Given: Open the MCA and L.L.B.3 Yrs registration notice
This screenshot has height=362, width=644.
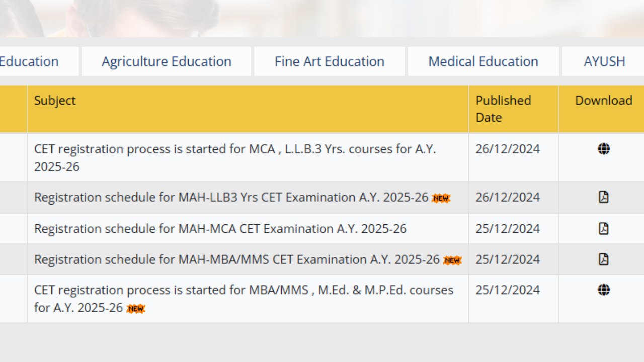Looking at the screenshot, I should [x=235, y=157].
